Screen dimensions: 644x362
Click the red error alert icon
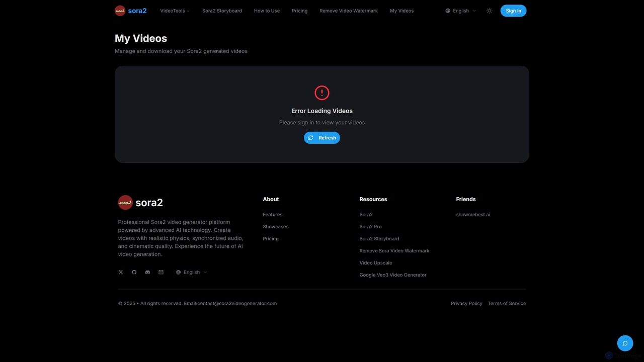click(322, 93)
